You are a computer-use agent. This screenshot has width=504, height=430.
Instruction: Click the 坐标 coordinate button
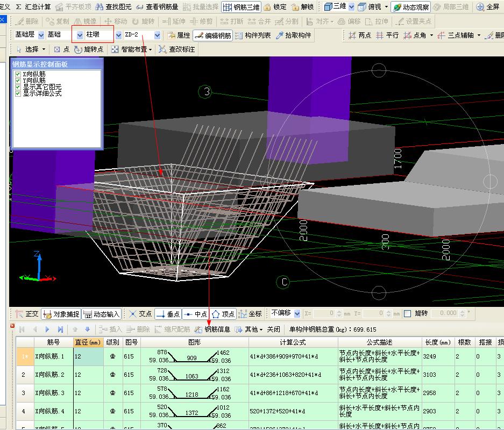coord(250,314)
